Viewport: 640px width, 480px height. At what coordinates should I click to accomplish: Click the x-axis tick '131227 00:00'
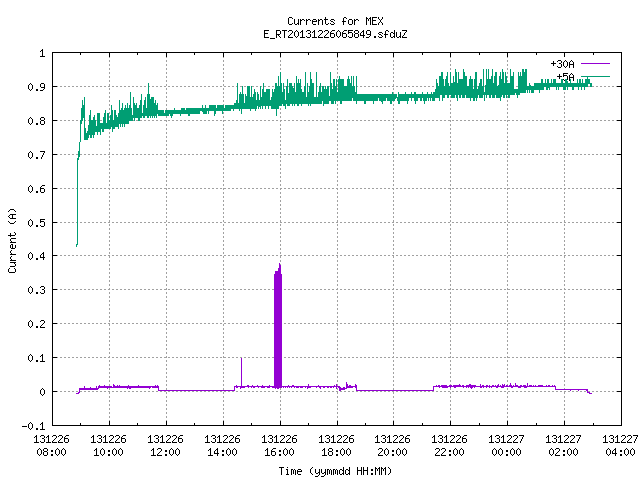pos(507,446)
